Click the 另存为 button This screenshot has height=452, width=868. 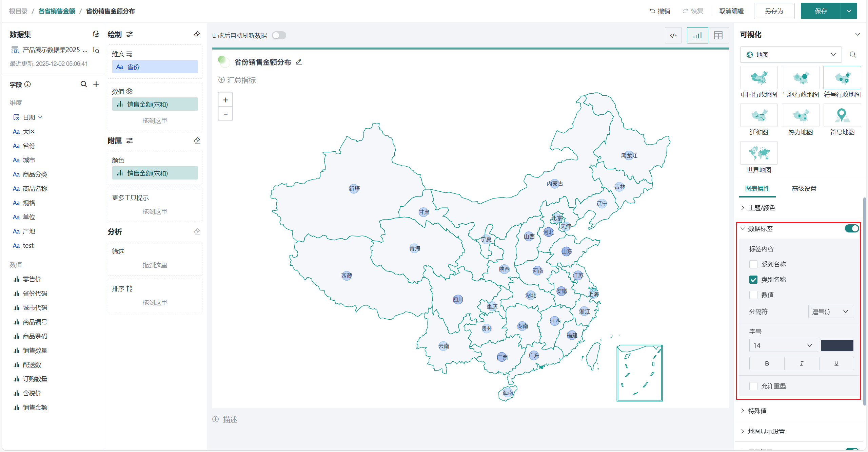774,11
